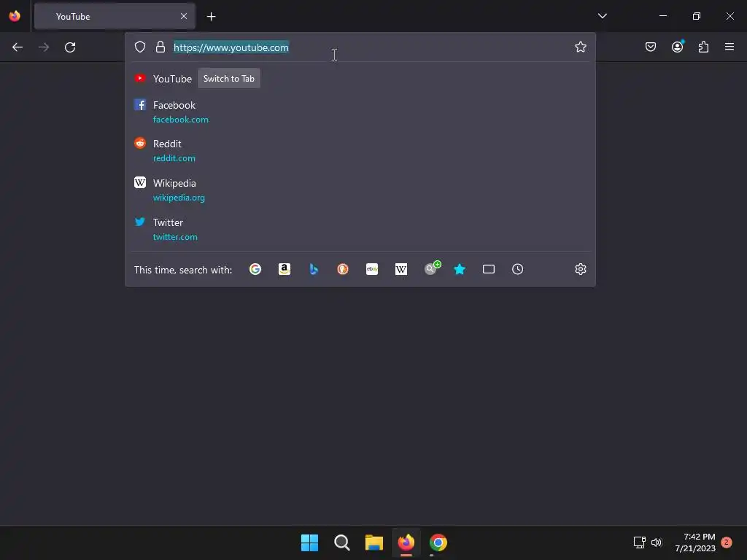Open the Extensions puzzle icon
Image resolution: width=747 pixels, height=560 pixels.
(x=703, y=47)
